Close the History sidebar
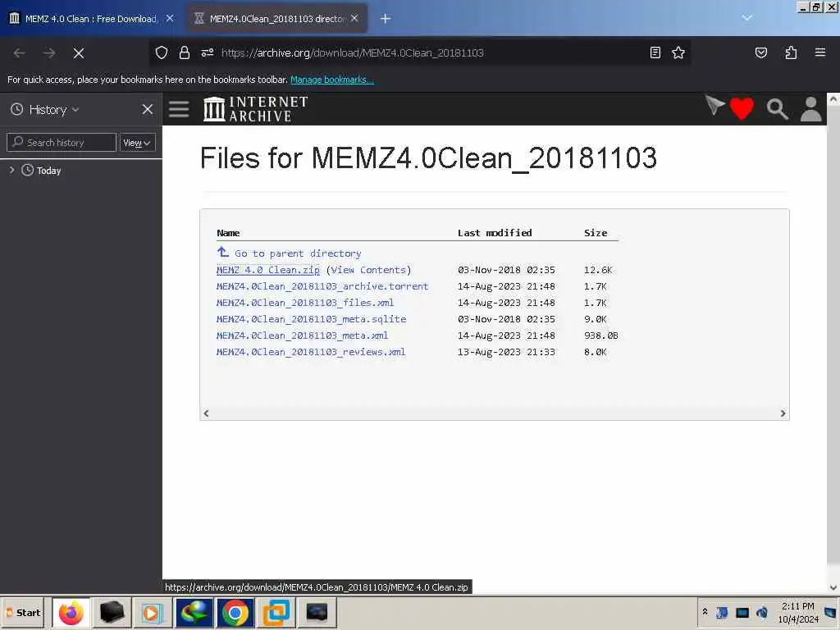 tap(148, 110)
